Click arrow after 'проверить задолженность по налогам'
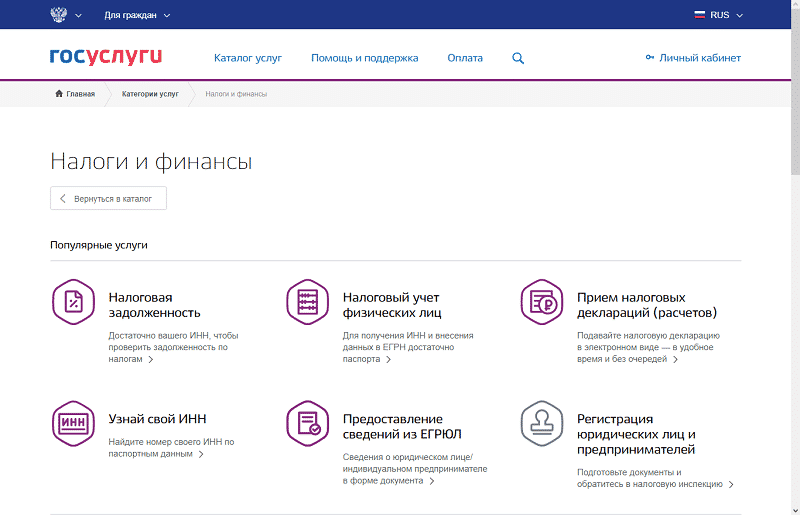800x515 pixels. (x=151, y=359)
